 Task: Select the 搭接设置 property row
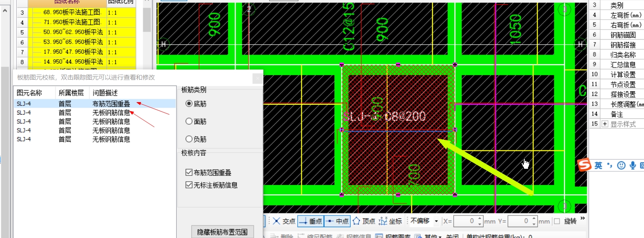(x=616, y=94)
